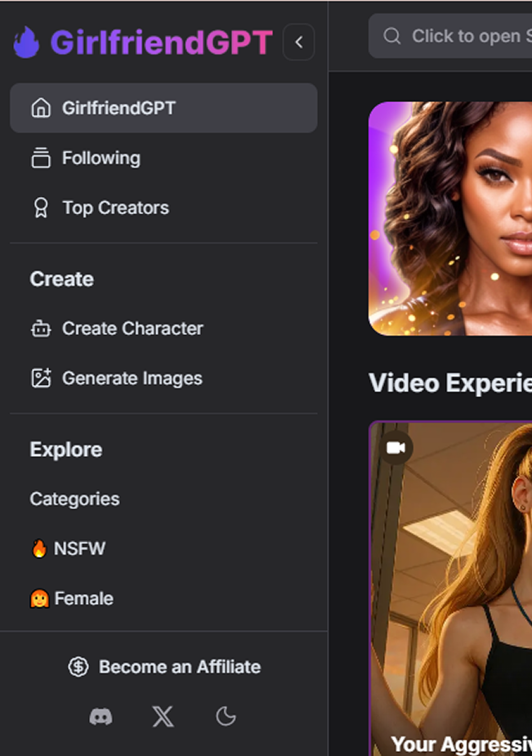The width and height of the screenshot is (532, 756).
Task: Click the video camera badge on character card
Action: tap(396, 448)
